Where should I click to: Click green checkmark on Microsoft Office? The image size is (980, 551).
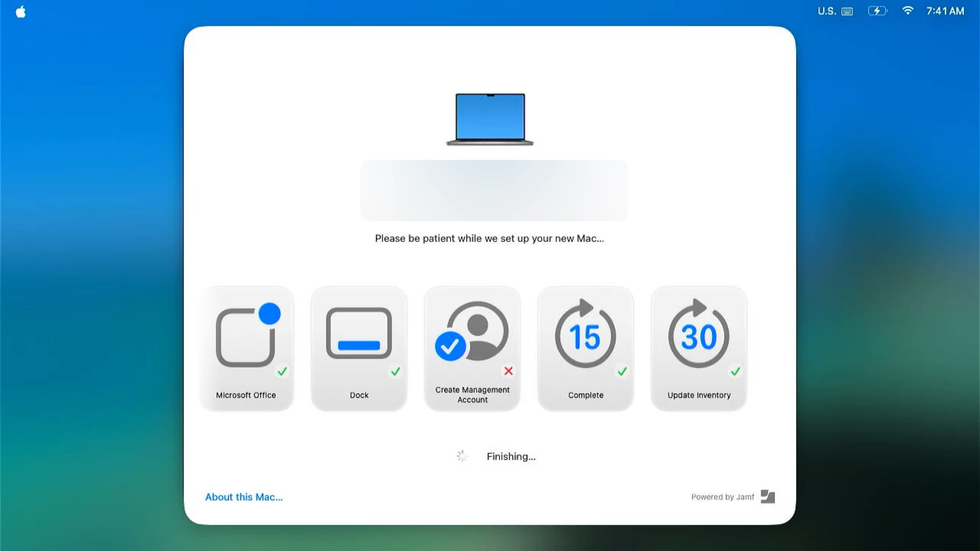point(282,371)
